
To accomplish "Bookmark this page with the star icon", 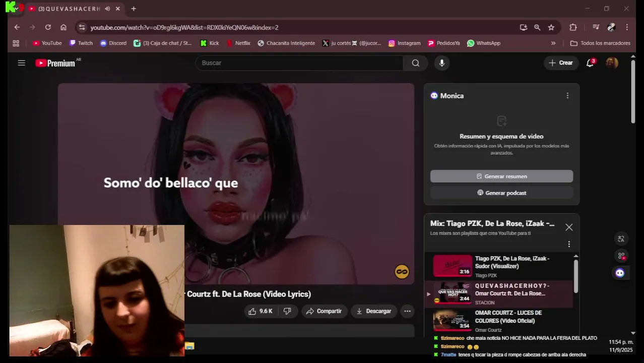I will (551, 27).
